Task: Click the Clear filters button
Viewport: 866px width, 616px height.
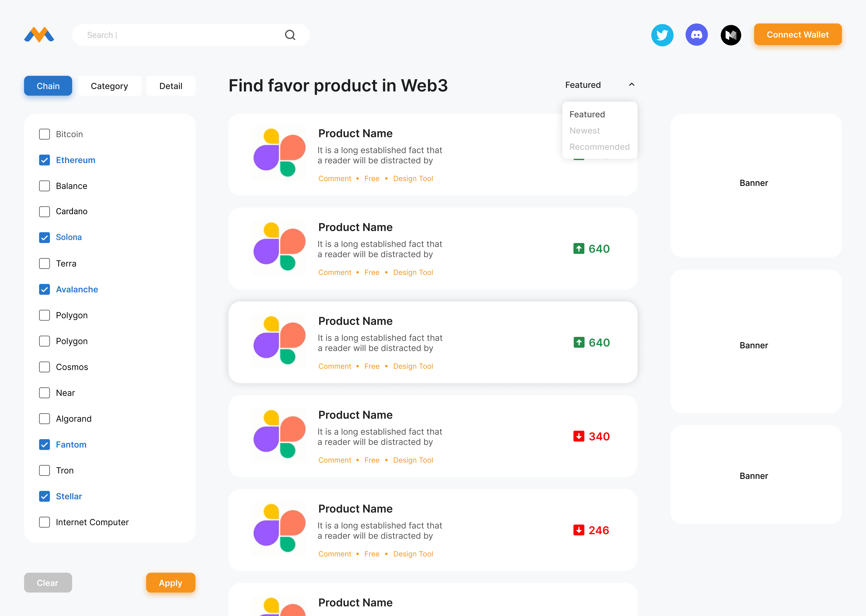Action: coord(48,583)
